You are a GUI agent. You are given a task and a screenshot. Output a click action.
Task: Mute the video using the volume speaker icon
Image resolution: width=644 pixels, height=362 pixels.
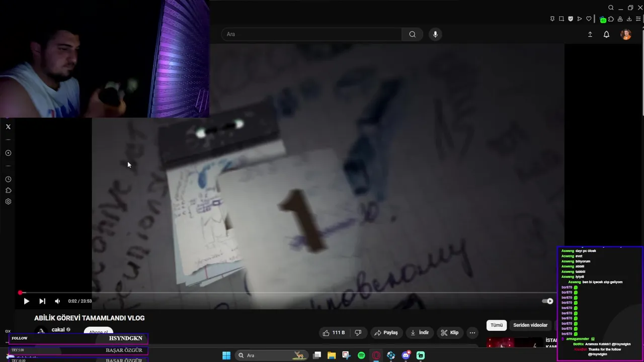57,301
